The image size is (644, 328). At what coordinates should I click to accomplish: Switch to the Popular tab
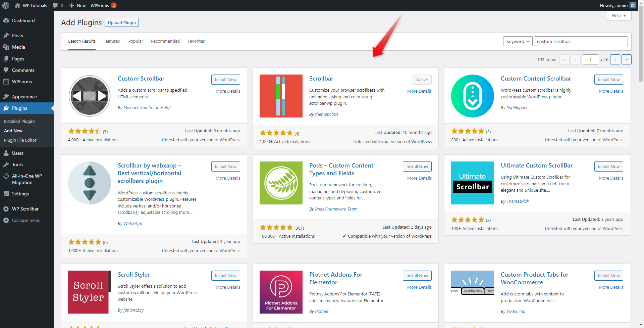tap(136, 41)
